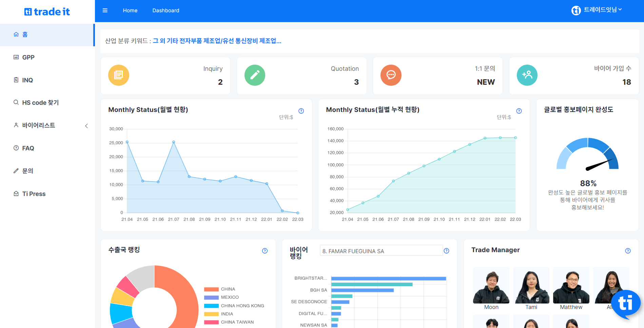Open the floating ti chat bubble
The height and width of the screenshot is (328, 644).
pyautogui.click(x=625, y=303)
